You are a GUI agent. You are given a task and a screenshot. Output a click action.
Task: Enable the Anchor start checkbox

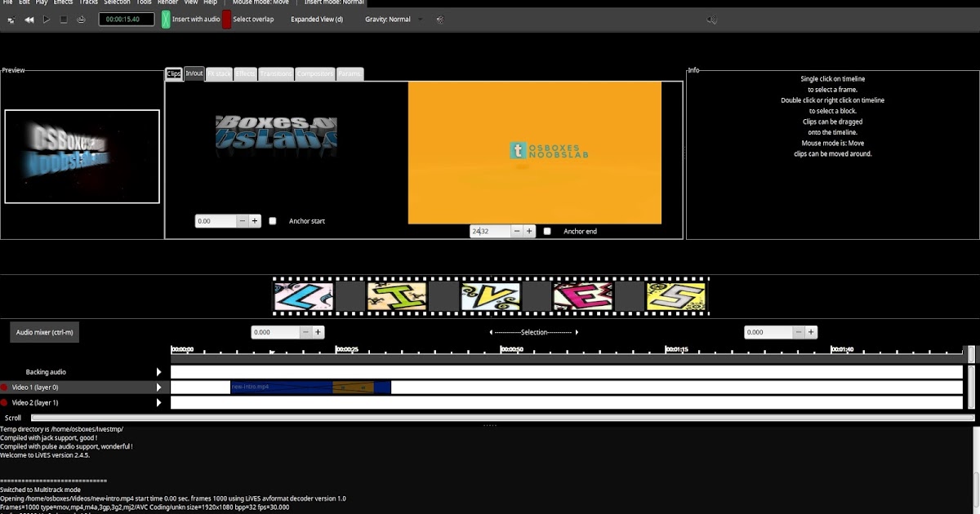[x=273, y=221]
